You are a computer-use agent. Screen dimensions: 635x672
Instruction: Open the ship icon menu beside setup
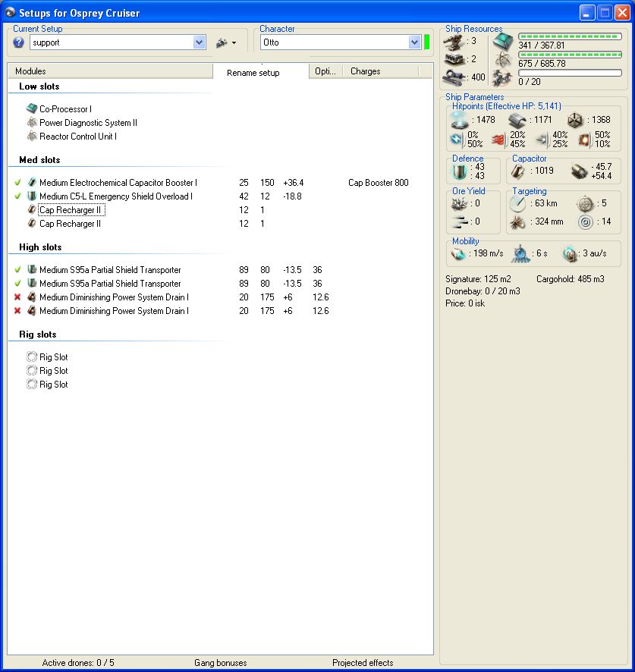click(225, 42)
